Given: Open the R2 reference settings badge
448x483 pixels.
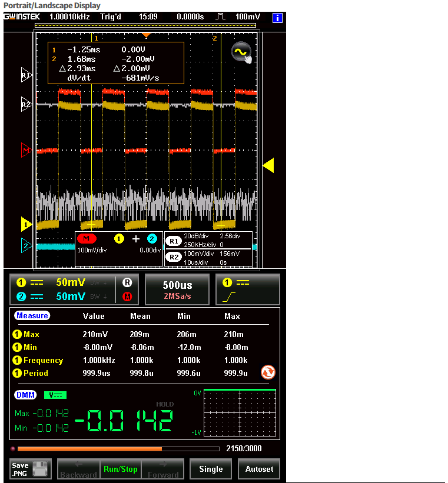Looking at the screenshot, I should coord(174,257).
